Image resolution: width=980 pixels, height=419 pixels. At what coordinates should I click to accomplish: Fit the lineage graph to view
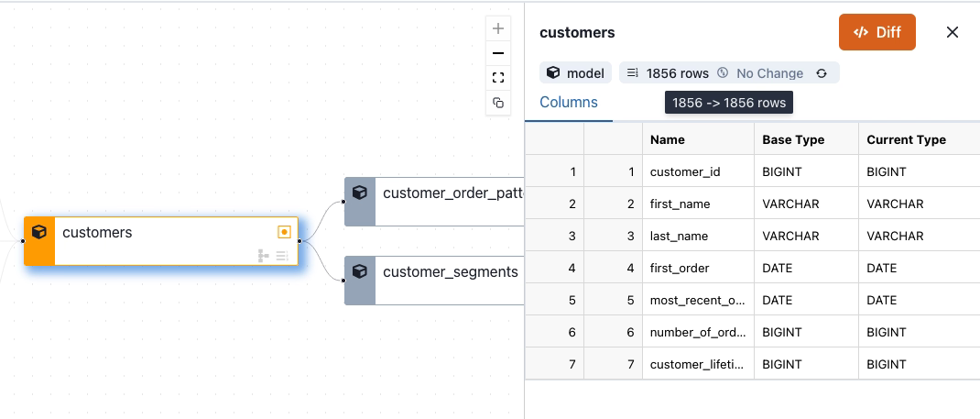(498, 78)
